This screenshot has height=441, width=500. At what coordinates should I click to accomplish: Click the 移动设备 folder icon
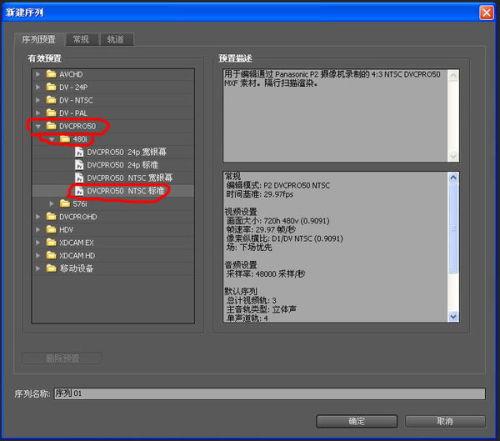(51, 268)
